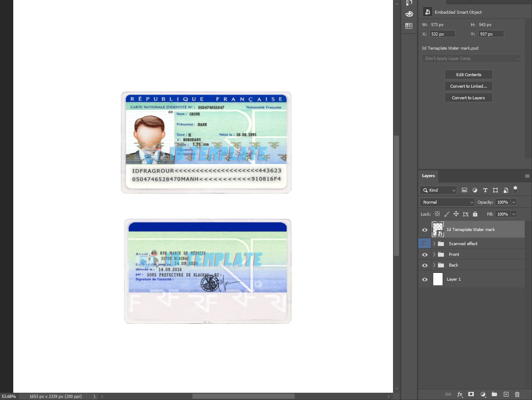
Task: Click the Fill value field
Action: pos(503,214)
